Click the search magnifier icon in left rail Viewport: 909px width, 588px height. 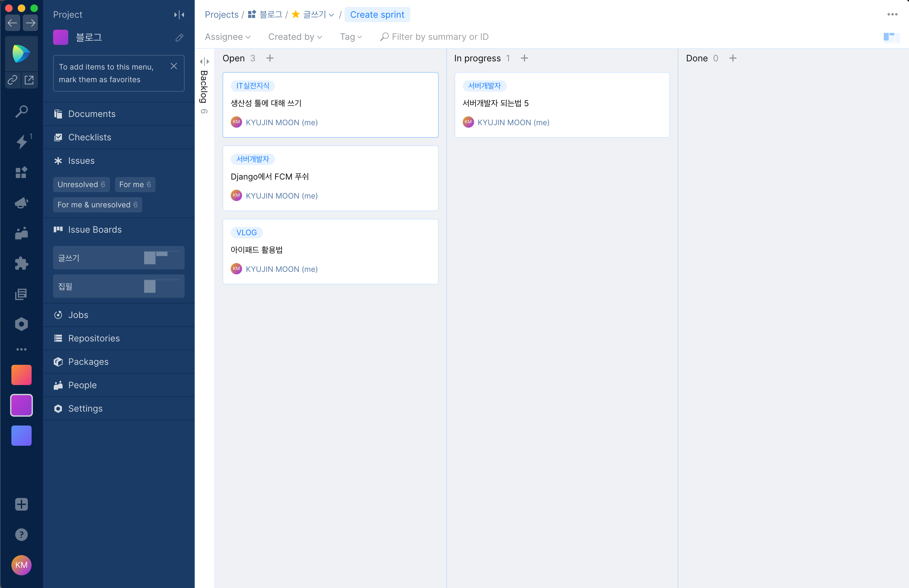pos(21,112)
